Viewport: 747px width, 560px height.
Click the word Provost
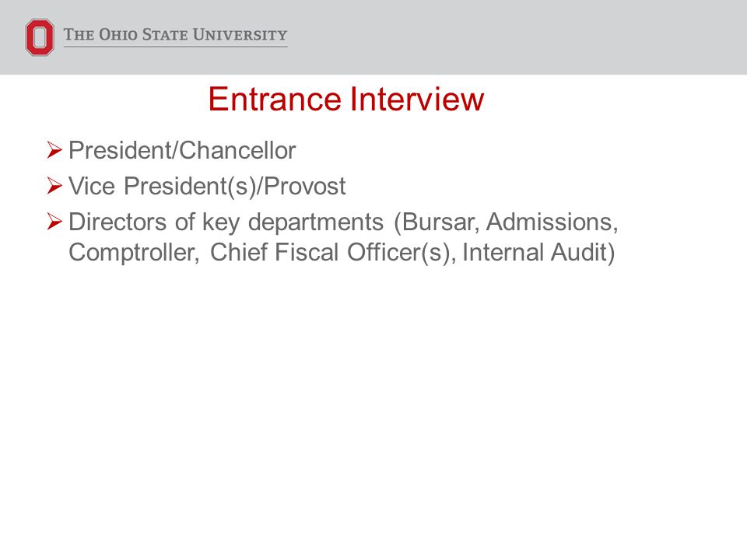click(304, 186)
